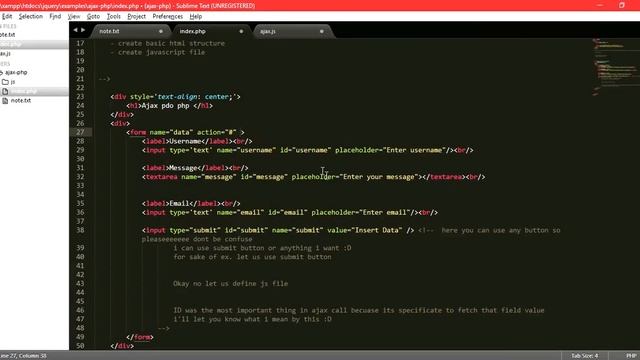Collapse the ajax-php folder in sidebar

(x=15, y=72)
